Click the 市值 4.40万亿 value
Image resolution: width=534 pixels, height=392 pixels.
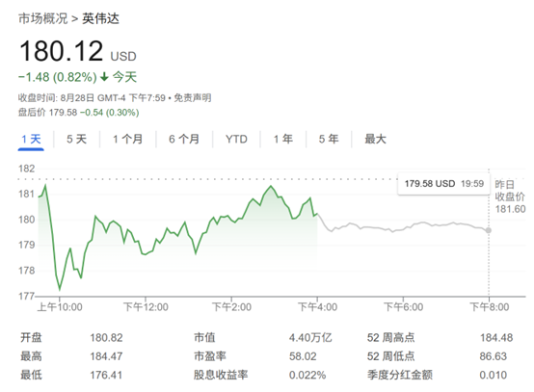click(x=310, y=337)
